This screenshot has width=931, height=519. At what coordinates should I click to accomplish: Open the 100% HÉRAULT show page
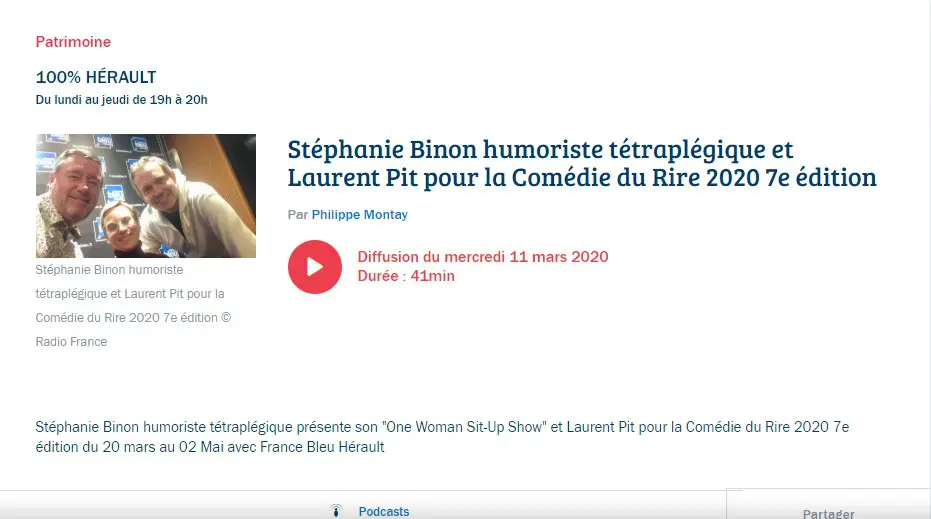[x=96, y=77]
